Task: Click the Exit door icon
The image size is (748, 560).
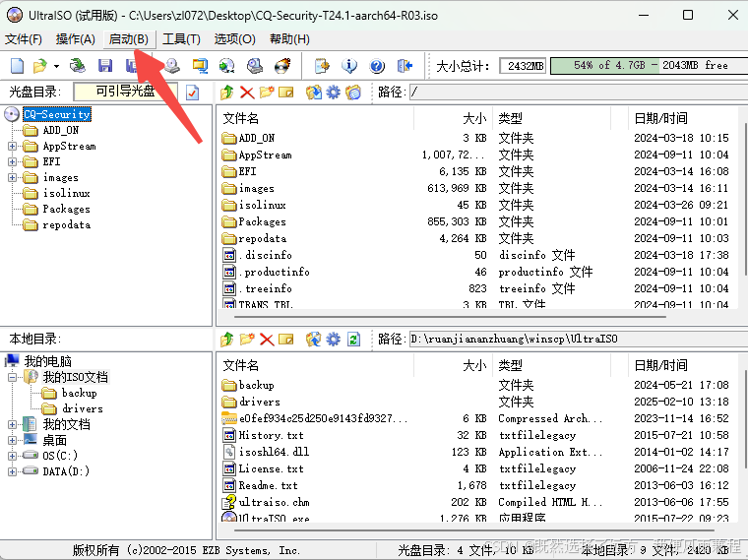Action: click(x=405, y=66)
